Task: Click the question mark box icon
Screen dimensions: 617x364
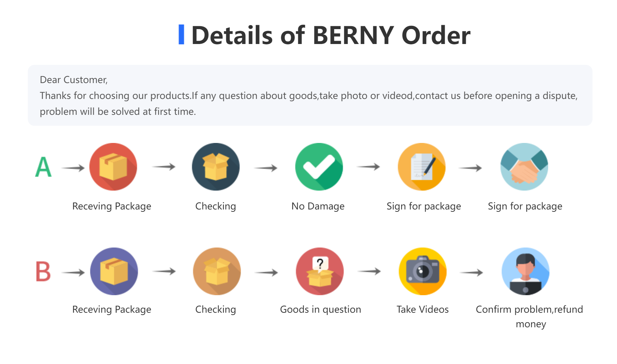Action: (x=320, y=271)
